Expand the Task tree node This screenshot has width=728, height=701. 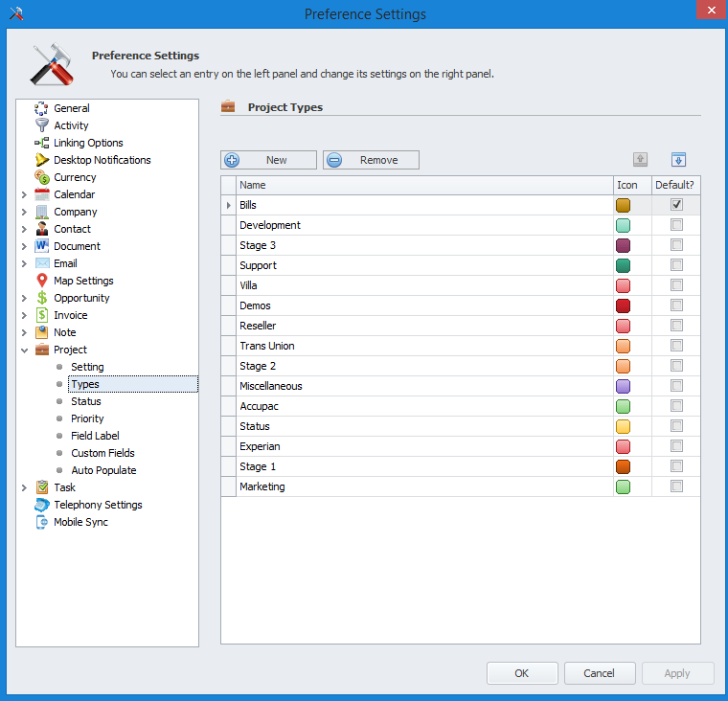coord(24,487)
